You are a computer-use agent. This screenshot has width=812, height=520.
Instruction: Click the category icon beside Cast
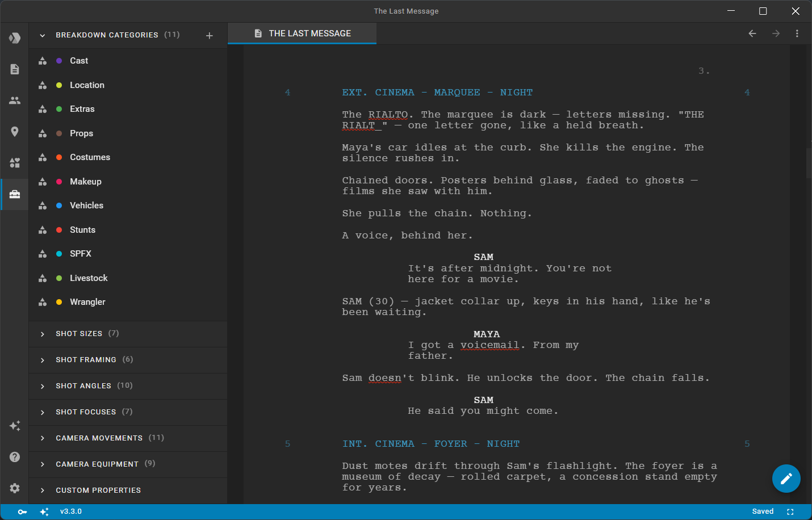43,61
